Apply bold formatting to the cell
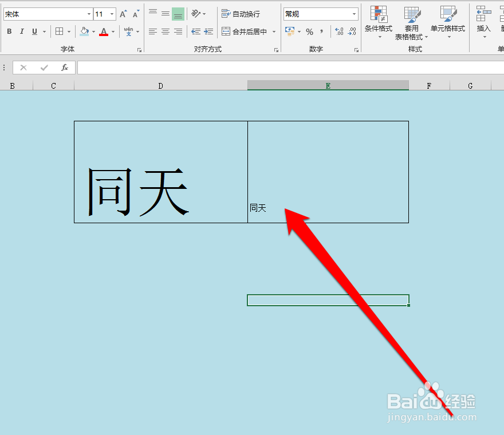Viewport: 504px width, 435px height. click(9, 31)
